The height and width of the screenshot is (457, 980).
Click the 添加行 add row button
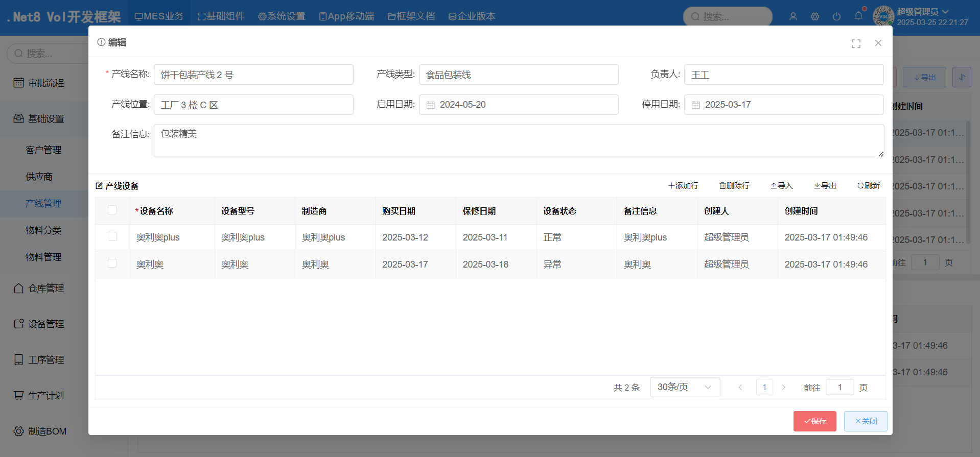(x=683, y=186)
